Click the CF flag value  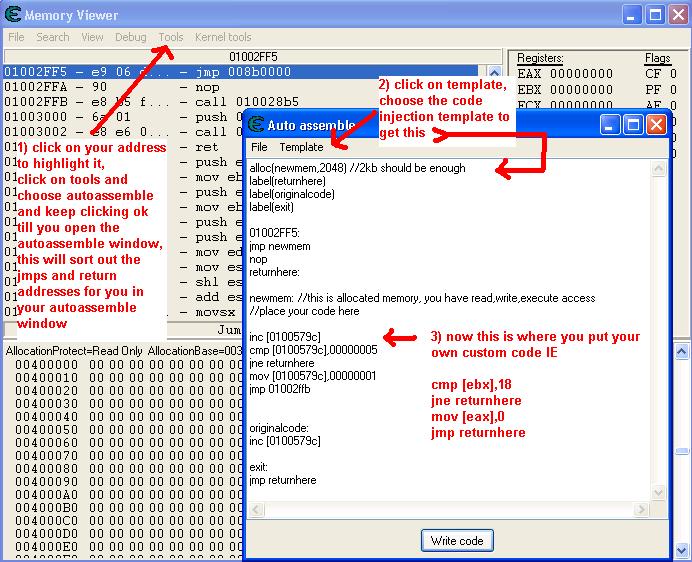pyautogui.click(x=673, y=74)
